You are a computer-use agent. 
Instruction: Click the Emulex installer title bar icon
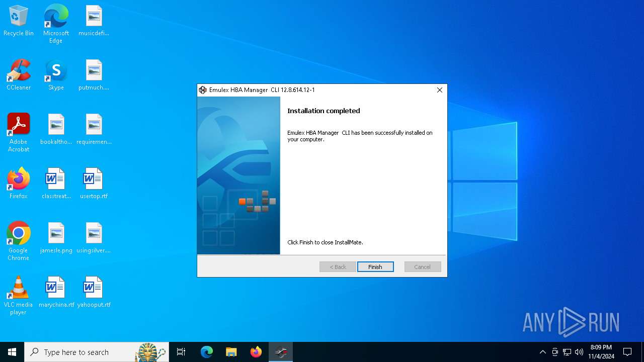(203, 90)
